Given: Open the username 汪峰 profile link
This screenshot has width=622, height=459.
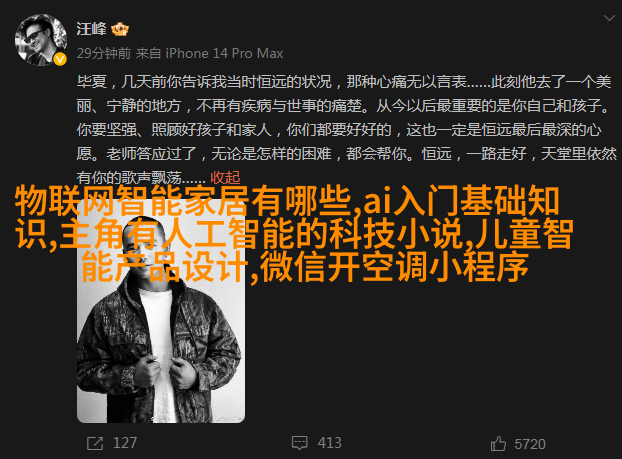Looking at the screenshot, I should 92,29.
